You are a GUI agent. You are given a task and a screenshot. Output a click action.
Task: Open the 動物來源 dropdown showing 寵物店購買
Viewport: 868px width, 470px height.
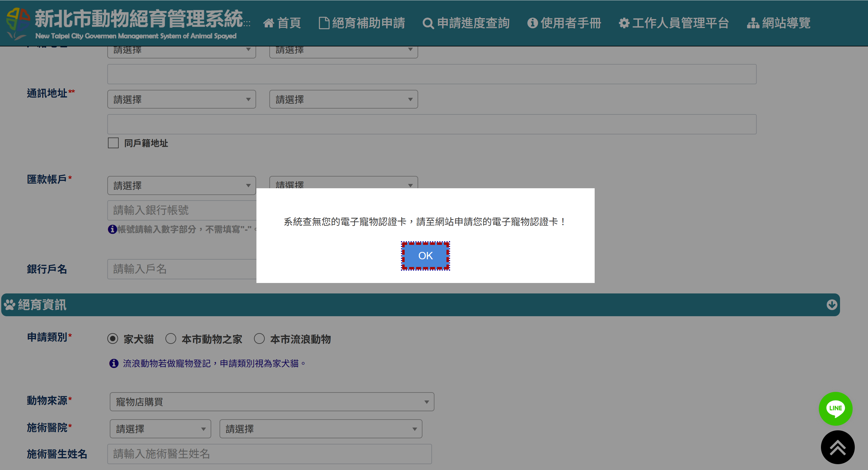[271, 401]
